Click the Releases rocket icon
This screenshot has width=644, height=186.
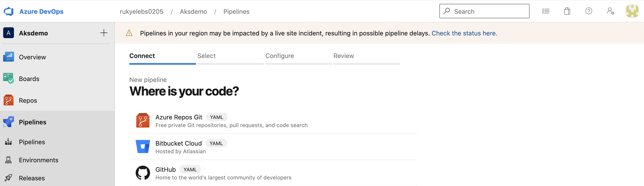pos(8,178)
